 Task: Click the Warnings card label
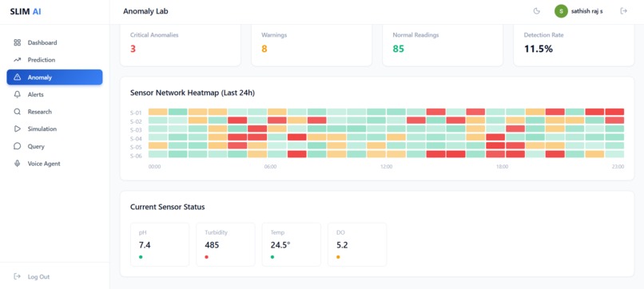[x=274, y=35]
